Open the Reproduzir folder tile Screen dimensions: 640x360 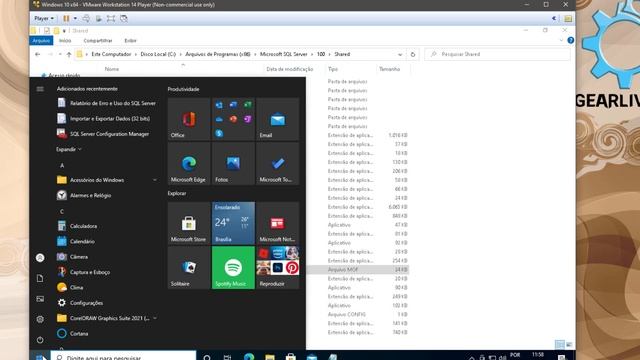click(x=278, y=268)
